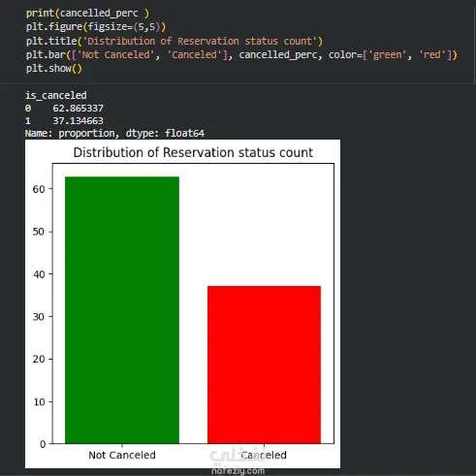The image size is (476, 476).
Task: Click the plt.bar code line
Action: pos(241,54)
